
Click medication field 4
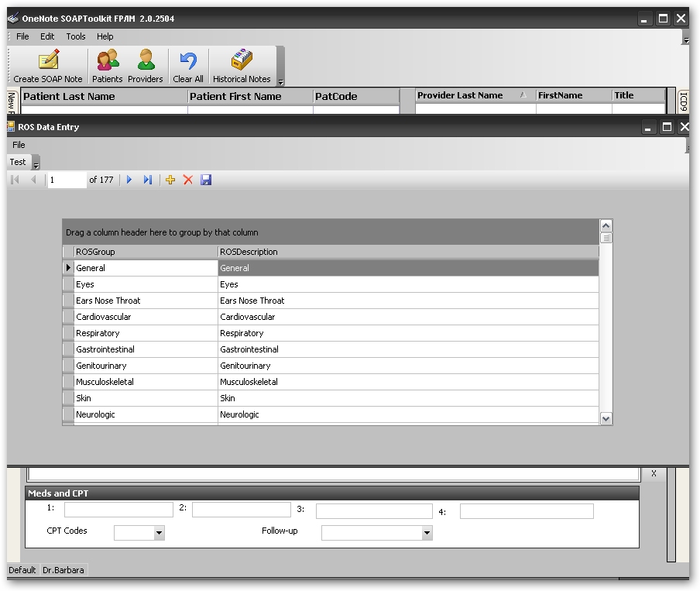527,511
